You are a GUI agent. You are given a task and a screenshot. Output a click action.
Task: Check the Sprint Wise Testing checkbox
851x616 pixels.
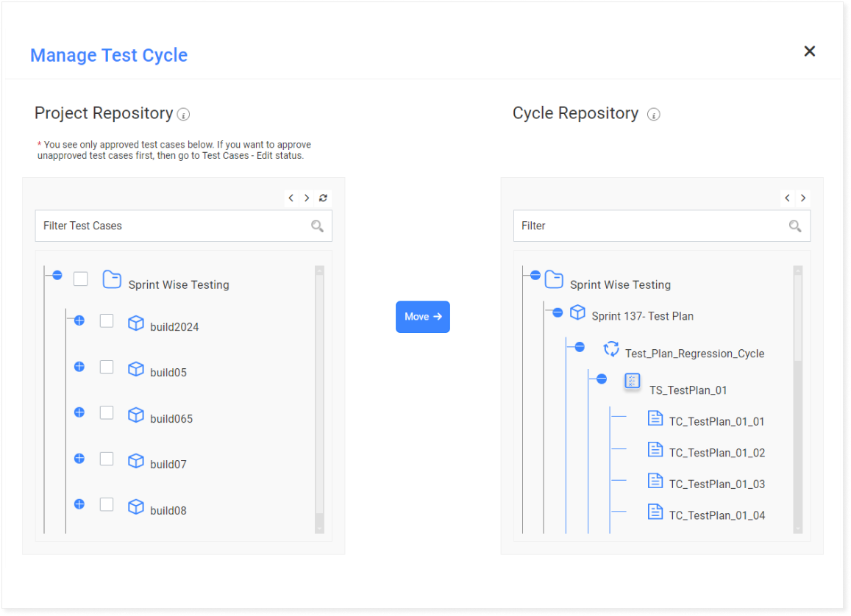(81, 279)
